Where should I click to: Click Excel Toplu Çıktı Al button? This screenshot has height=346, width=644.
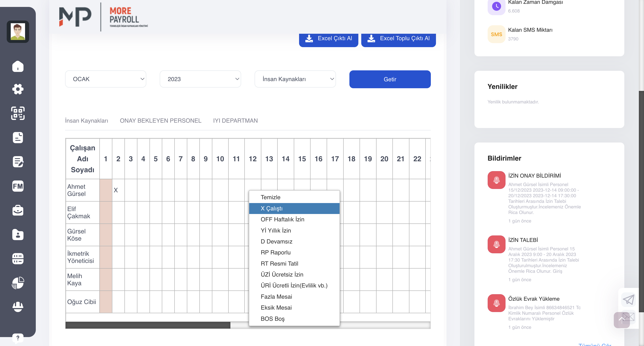coord(398,39)
